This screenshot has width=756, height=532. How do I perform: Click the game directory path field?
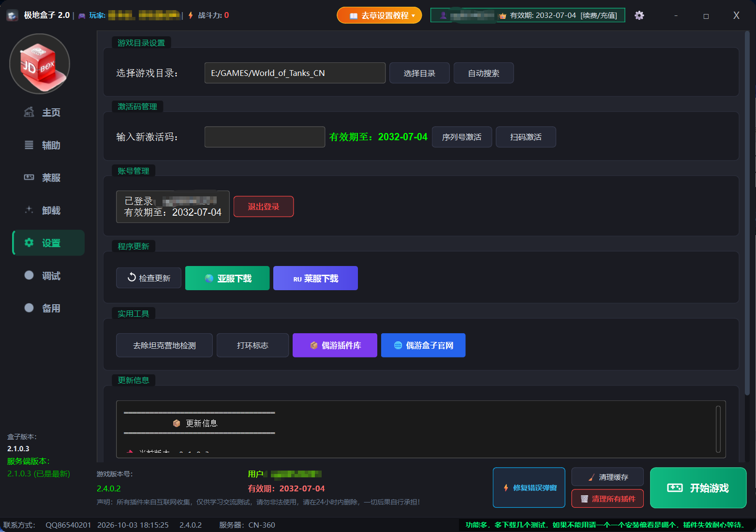(x=295, y=73)
